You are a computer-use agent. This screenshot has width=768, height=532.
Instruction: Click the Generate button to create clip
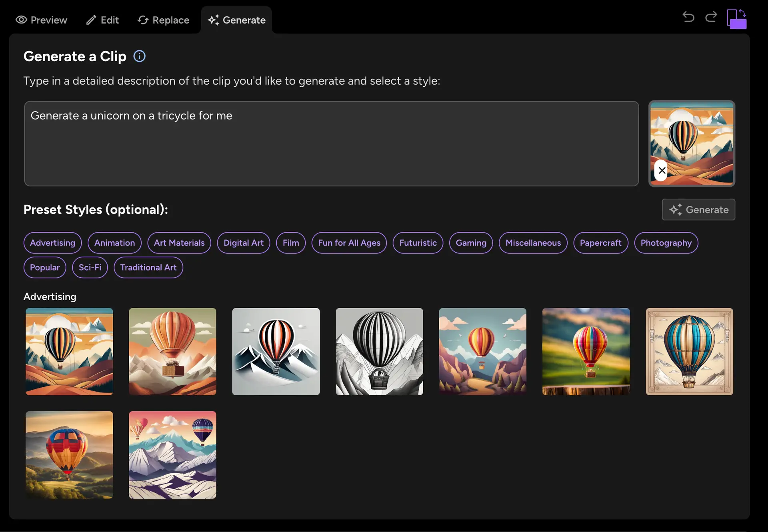click(698, 209)
